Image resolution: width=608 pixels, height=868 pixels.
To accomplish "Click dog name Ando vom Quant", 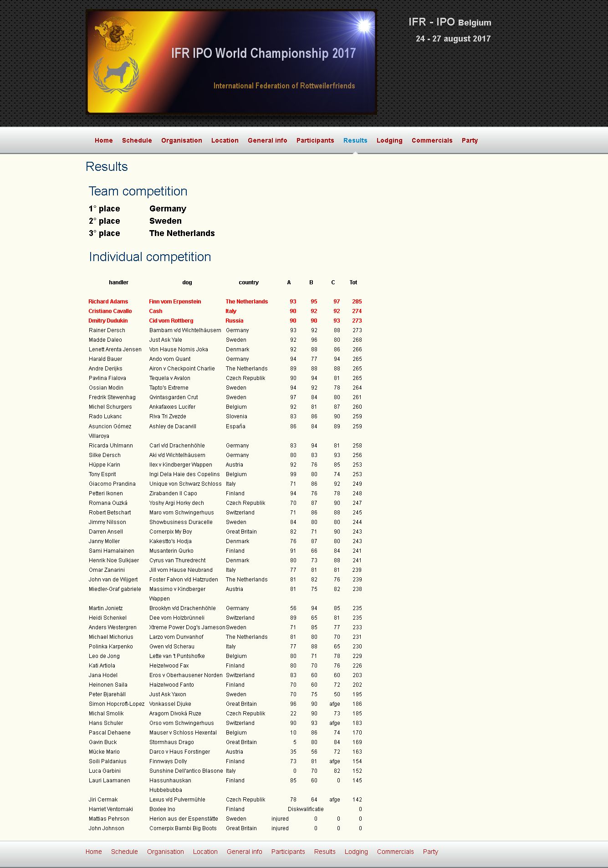I will [170, 359].
